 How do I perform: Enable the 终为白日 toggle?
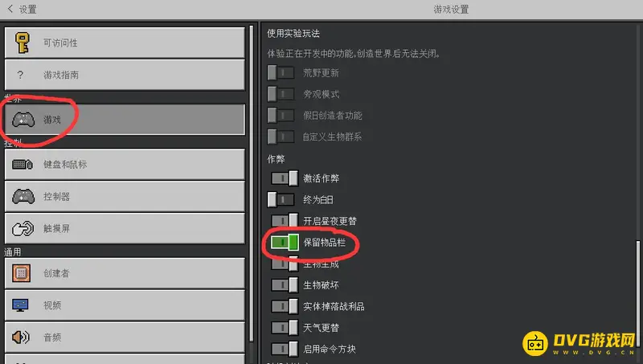tap(281, 199)
